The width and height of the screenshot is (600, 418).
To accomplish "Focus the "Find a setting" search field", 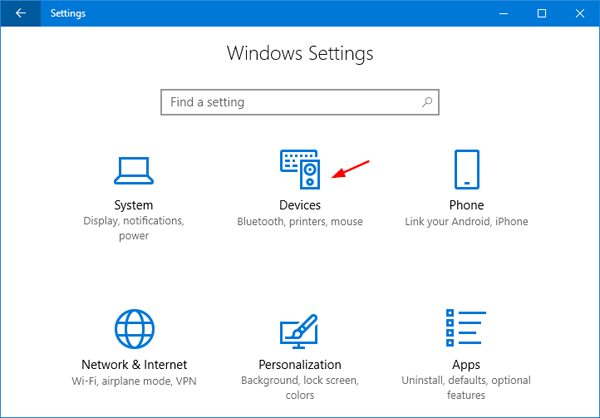I will 290,102.
